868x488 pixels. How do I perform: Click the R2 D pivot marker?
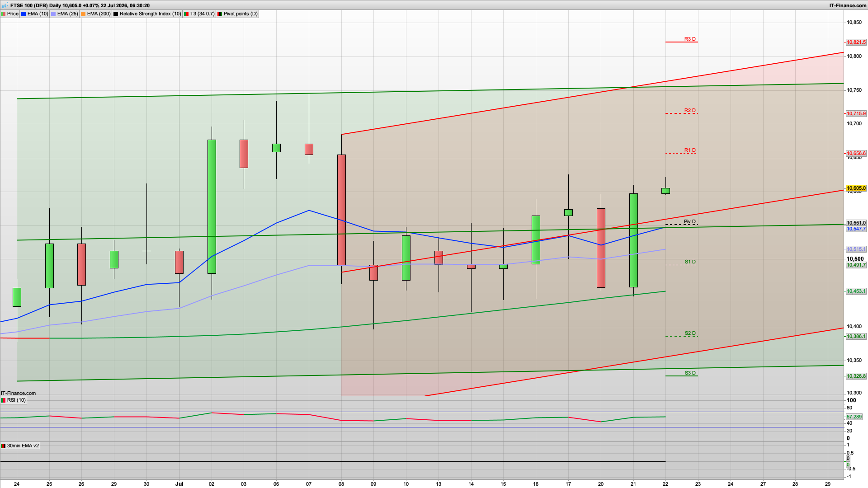690,111
